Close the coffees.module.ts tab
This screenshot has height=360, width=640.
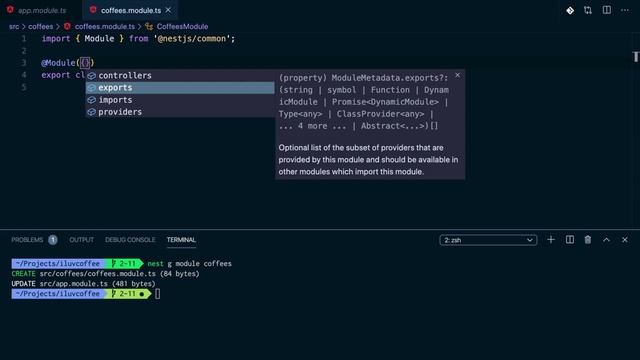[x=168, y=10]
